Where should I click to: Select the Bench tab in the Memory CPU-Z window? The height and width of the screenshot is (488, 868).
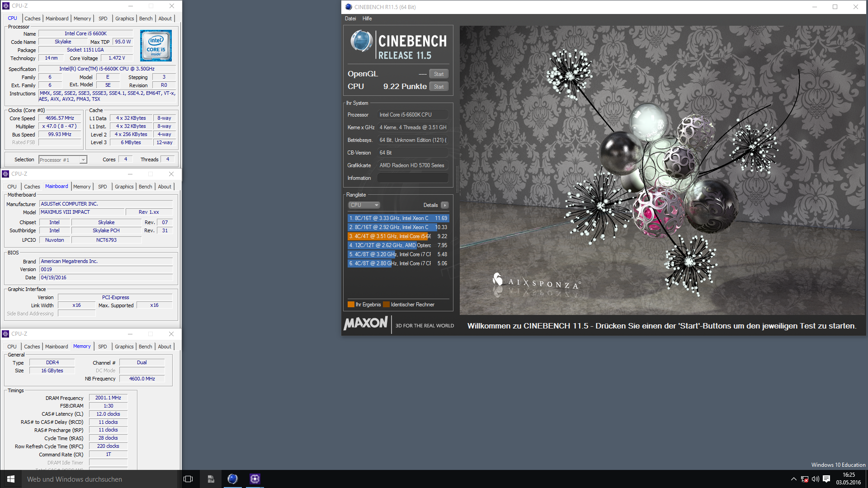tap(145, 347)
